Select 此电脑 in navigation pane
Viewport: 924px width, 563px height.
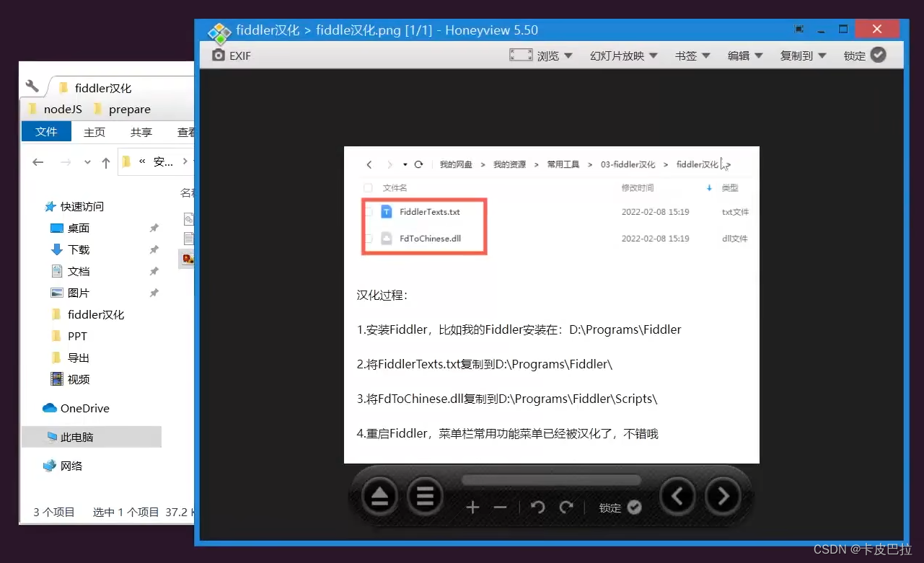tap(92, 437)
